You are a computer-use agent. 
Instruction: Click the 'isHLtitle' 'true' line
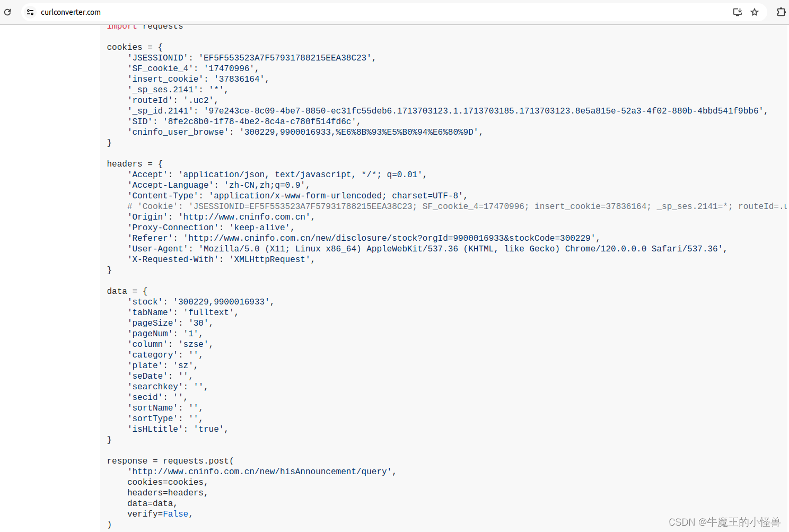pyautogui.click(x=178, y=429)
